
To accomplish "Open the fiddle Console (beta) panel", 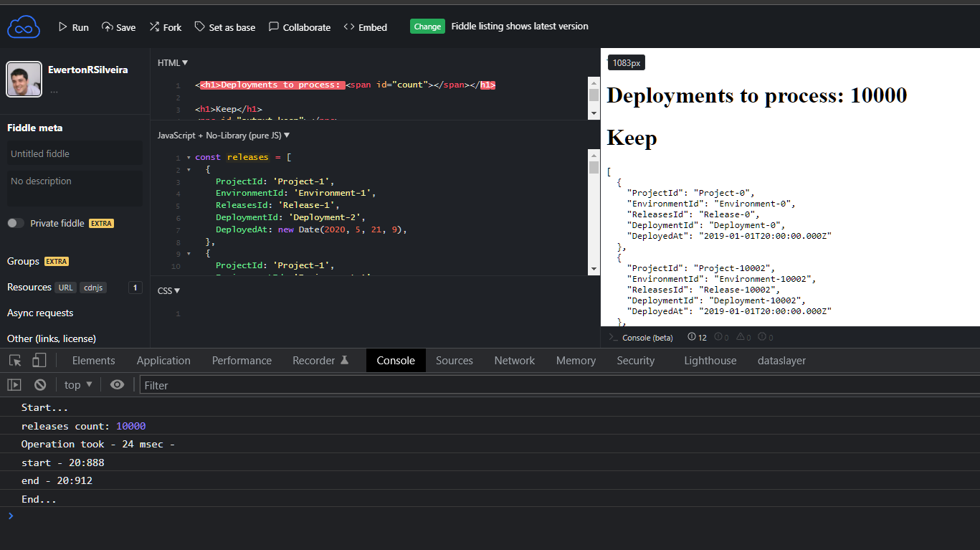I will [641, 337].
